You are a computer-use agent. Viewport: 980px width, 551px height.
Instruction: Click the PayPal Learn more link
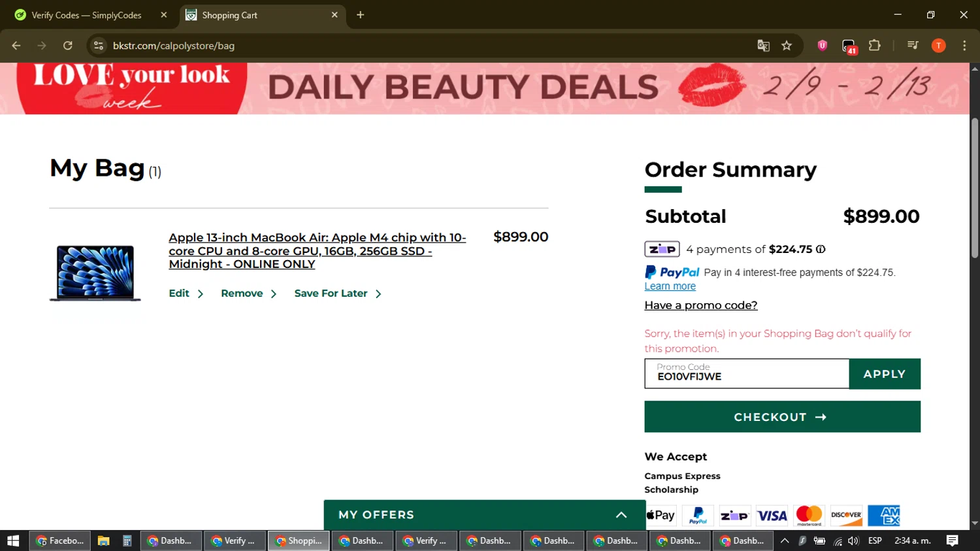coord(670,286)
